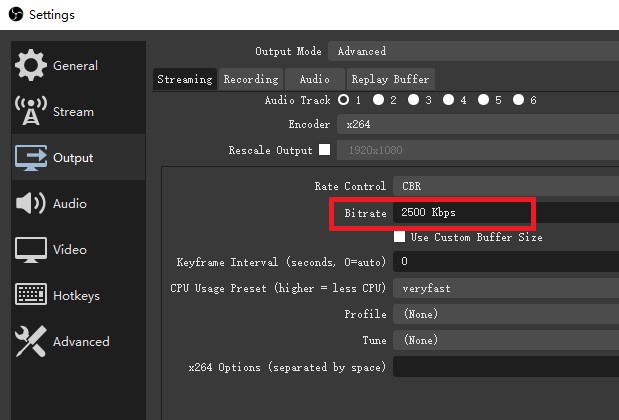
Task: Switch to the Replay Buffer tab
Action: (x=390, y=79)
